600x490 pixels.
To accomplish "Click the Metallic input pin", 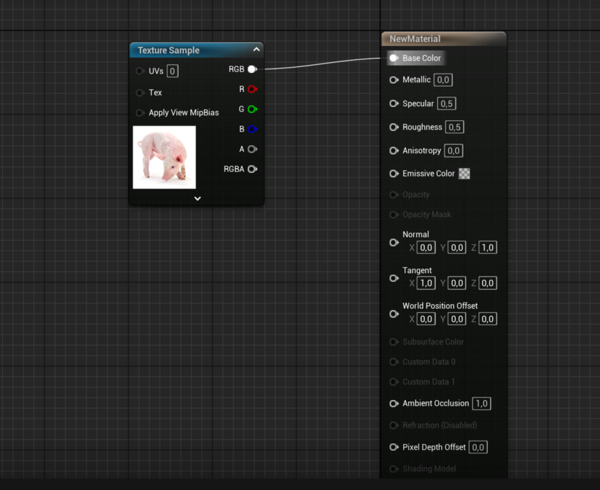I will (x=394, y=80).
